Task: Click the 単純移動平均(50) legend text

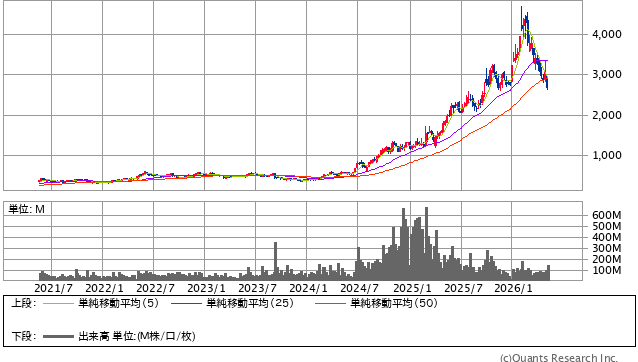Action: pos(394,303)
